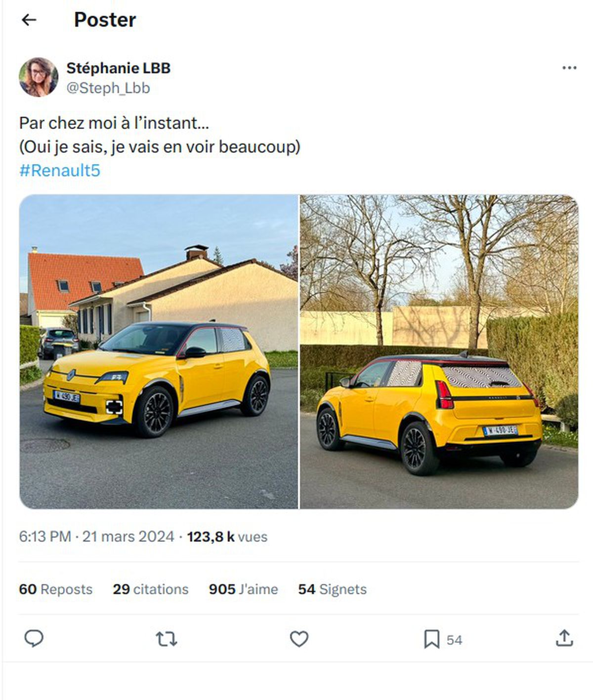Open the repost menu from the arrows
Viewport: 593px width, 700px height.
point(167,640)
